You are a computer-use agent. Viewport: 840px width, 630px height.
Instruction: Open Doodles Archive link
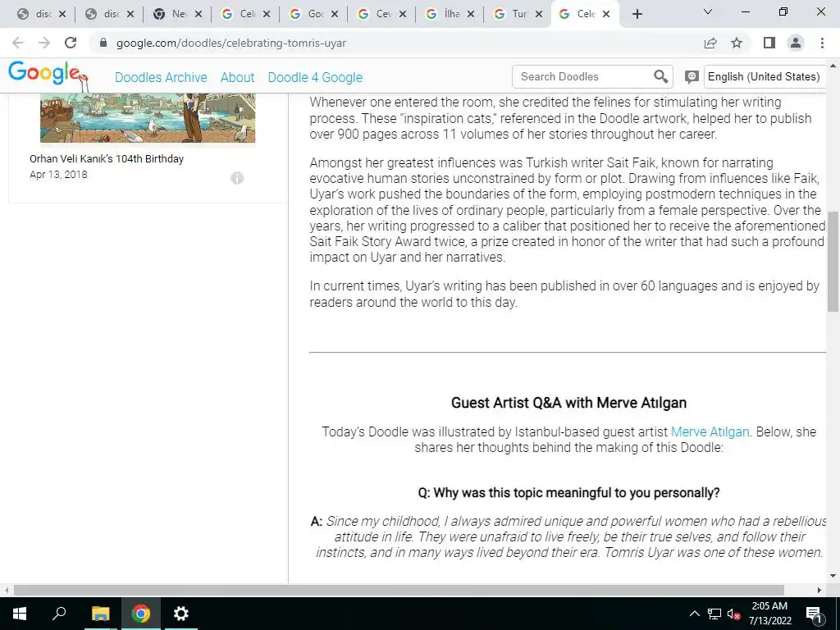(x=161, y=77)
